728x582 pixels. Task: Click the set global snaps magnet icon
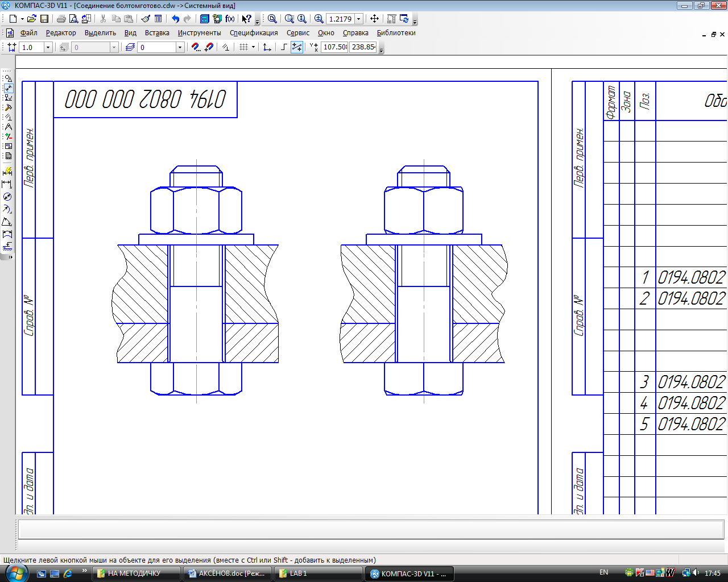click(196, 47)
